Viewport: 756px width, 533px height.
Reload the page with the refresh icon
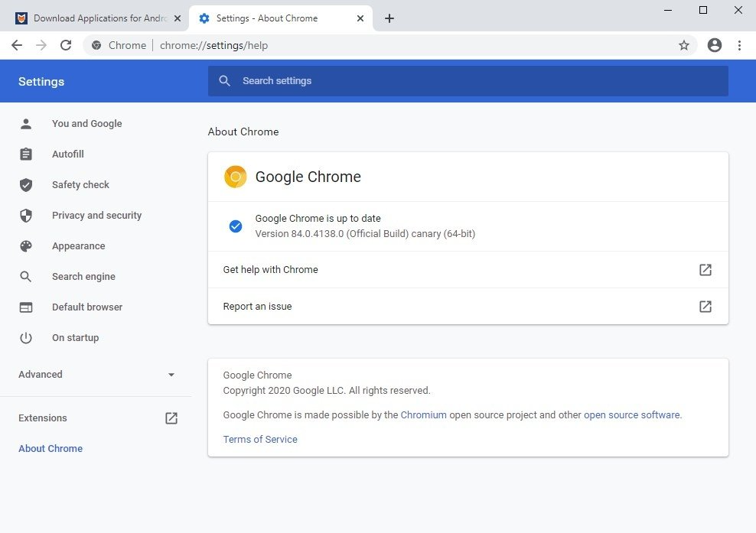[x=66, y=45]
